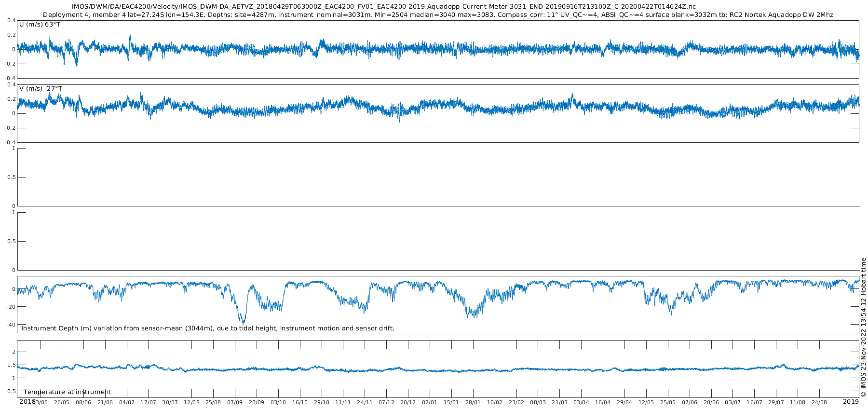Click the '25/05' date tick label

tap(668, 402)
